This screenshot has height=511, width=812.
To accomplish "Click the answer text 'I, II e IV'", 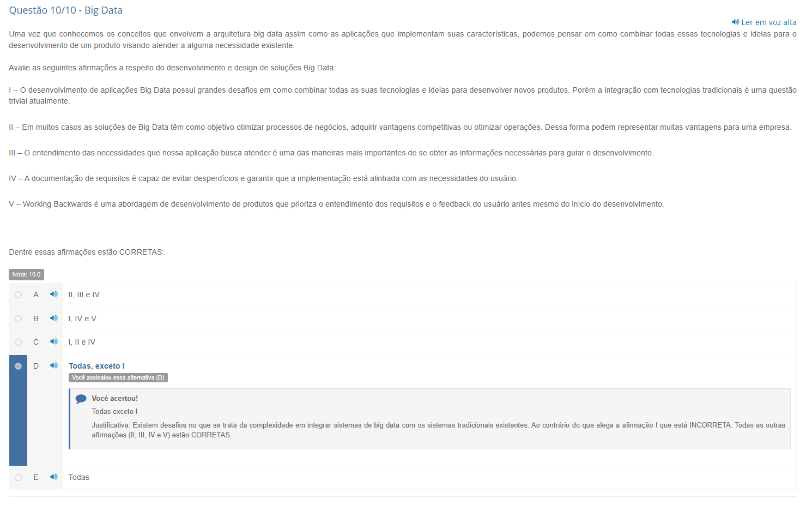I will (82, 342).
